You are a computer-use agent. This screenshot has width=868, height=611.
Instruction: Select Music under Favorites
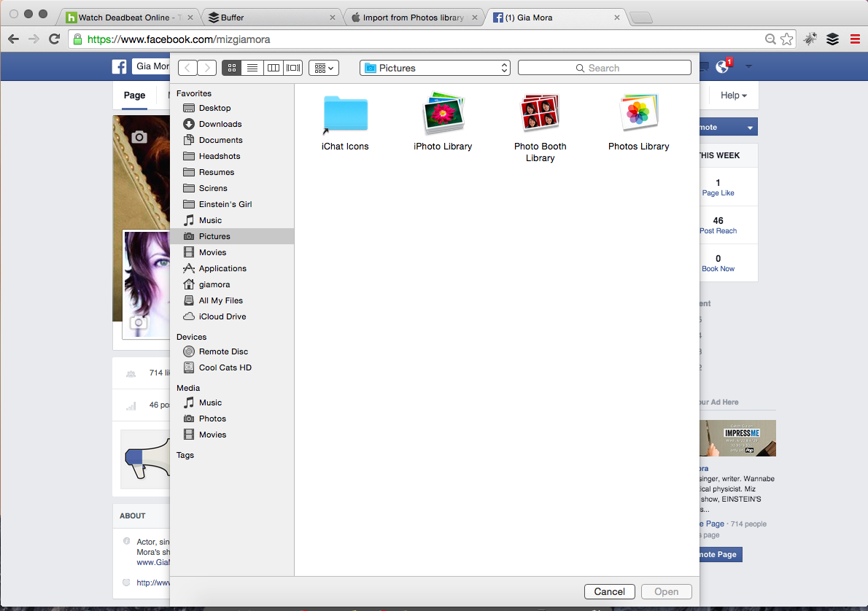point(233,220)
